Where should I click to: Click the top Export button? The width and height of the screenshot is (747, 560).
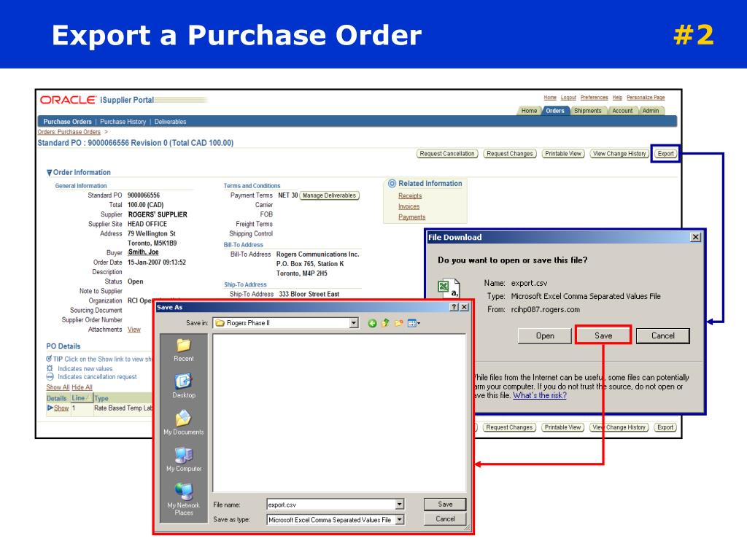pos(665,154)
